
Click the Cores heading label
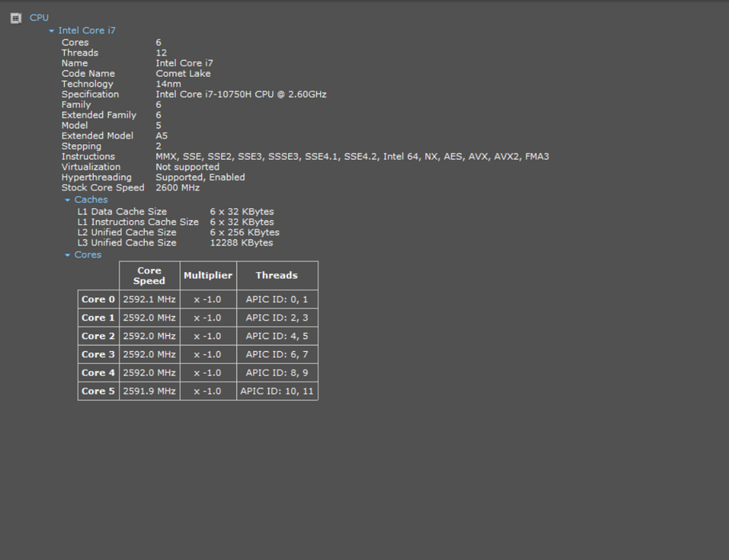tap(87, 254)
